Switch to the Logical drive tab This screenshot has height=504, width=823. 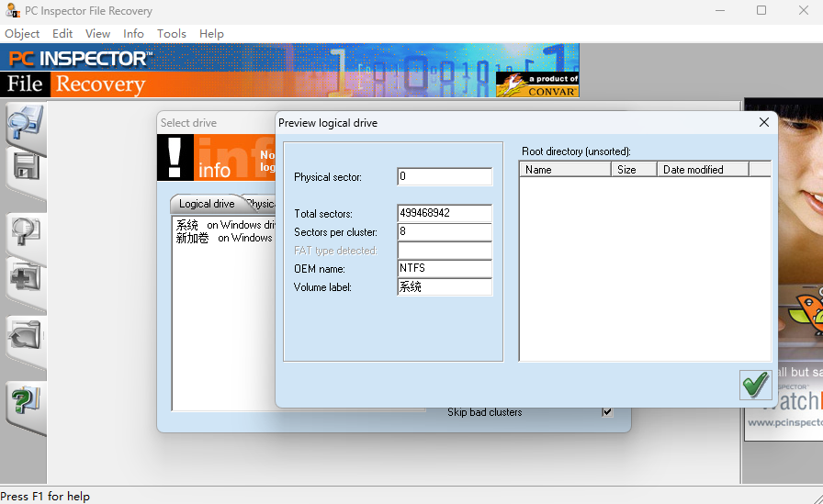tap(207, 204)
